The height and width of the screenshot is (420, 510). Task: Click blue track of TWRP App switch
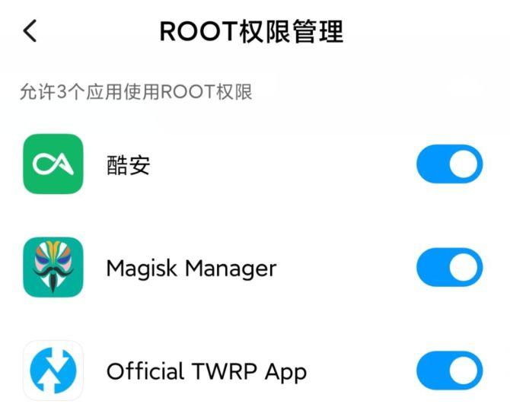tap(432, 371)
